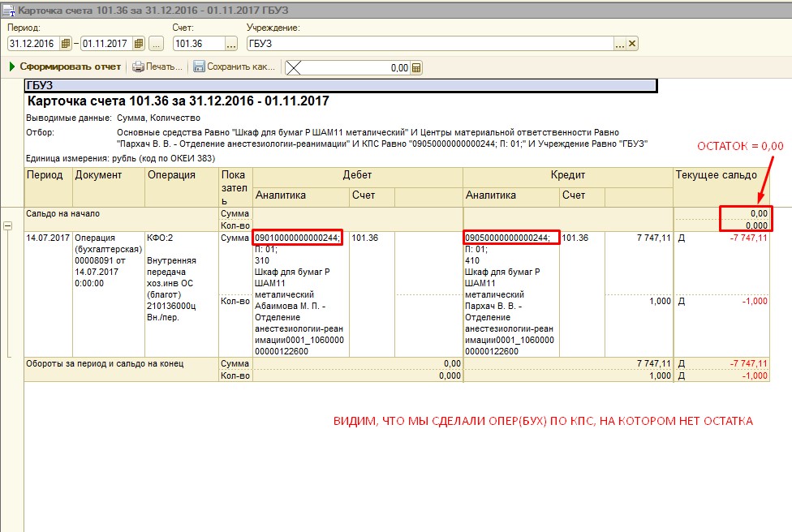The height and width of the screenshot is (532, 792).
Task: Open account selection ellipsis next to 101.36
Action: (231, 44)
